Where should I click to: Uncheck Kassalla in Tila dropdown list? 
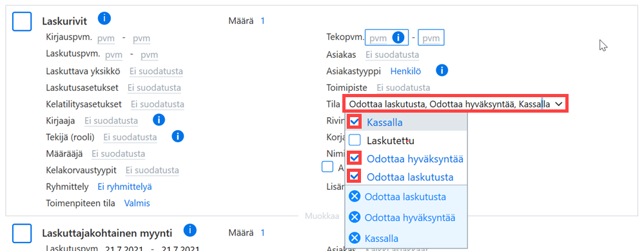point(355,122)
